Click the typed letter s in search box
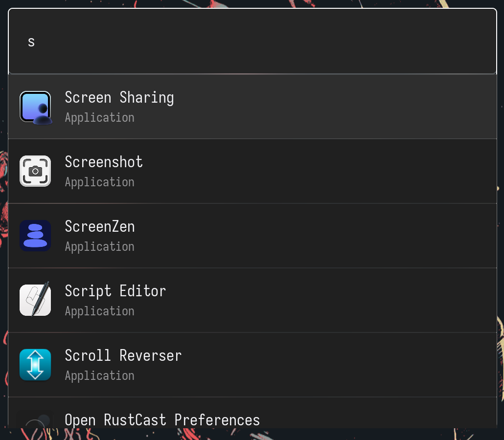The width and height of the screenshot is (504, 440). [x=31, y=42]
